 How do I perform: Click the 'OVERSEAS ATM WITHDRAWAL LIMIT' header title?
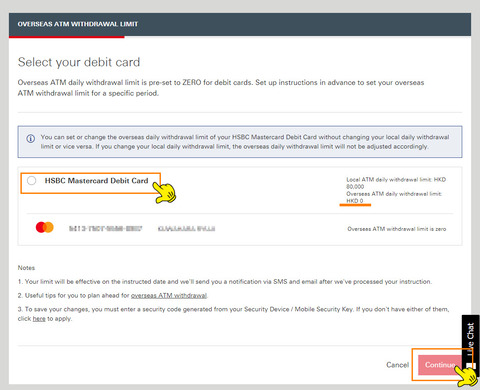coord(78,24)
